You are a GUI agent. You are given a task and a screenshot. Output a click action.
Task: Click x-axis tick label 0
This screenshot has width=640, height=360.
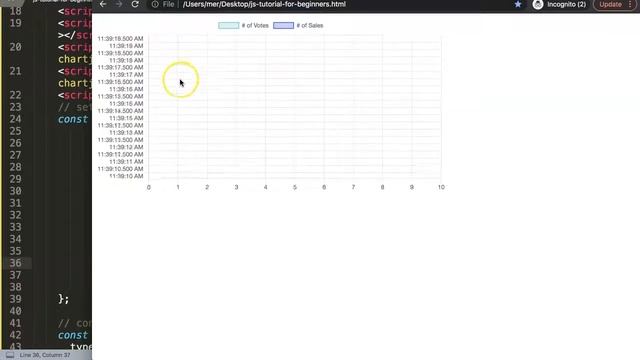(149, 187)
